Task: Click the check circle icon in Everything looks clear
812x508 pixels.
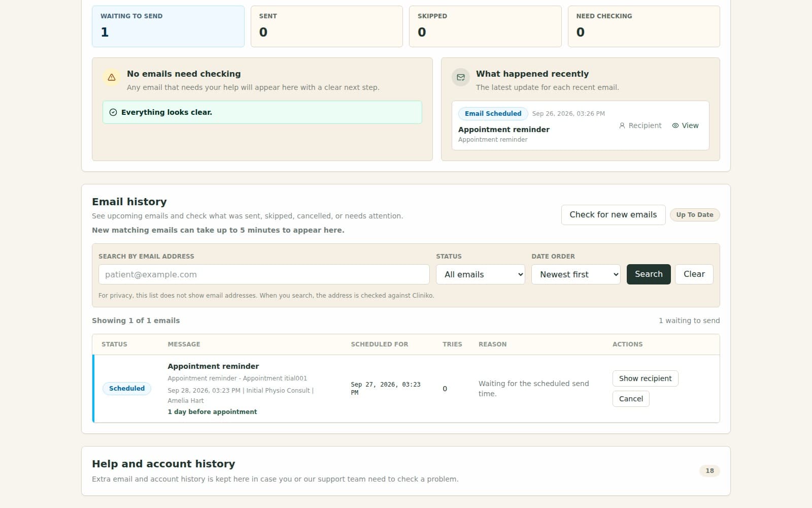Action: tap(113, 112)
